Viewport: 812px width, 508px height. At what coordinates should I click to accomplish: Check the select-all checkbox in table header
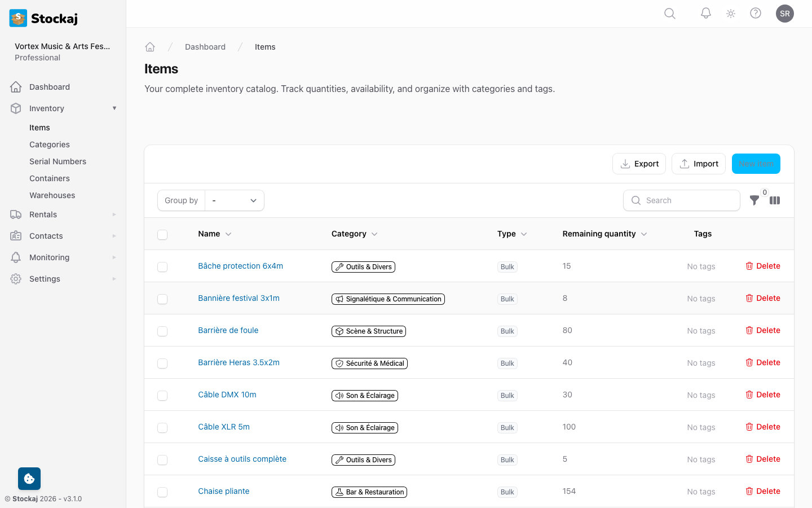(162, 235)
